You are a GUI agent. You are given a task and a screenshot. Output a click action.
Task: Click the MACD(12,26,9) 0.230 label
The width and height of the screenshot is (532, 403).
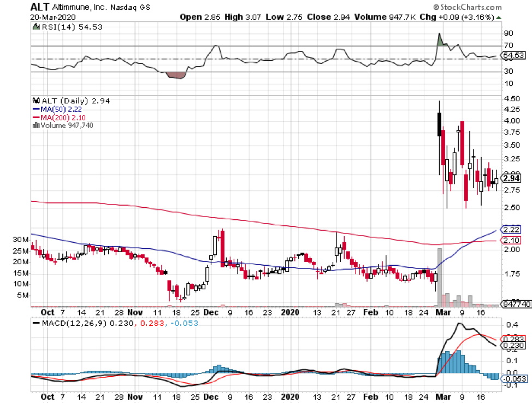tap(87, 323)
